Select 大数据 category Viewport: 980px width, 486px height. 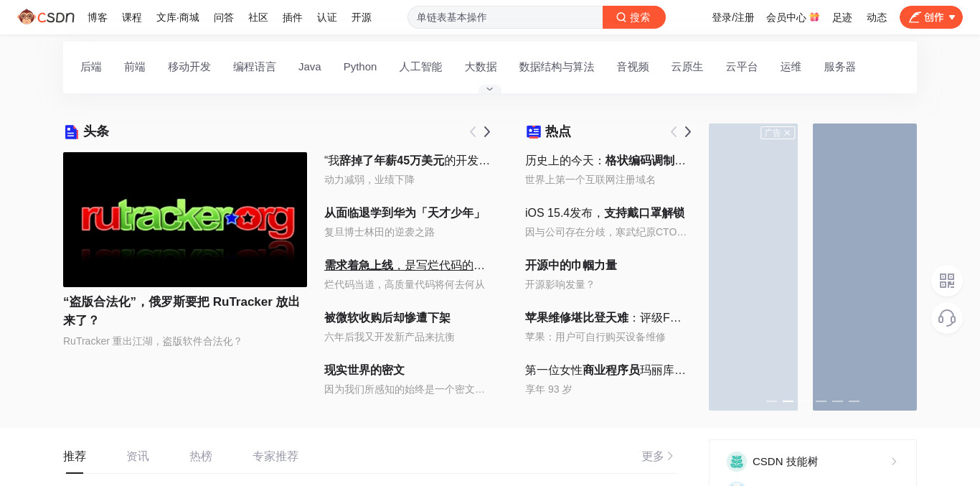[481, 67]
